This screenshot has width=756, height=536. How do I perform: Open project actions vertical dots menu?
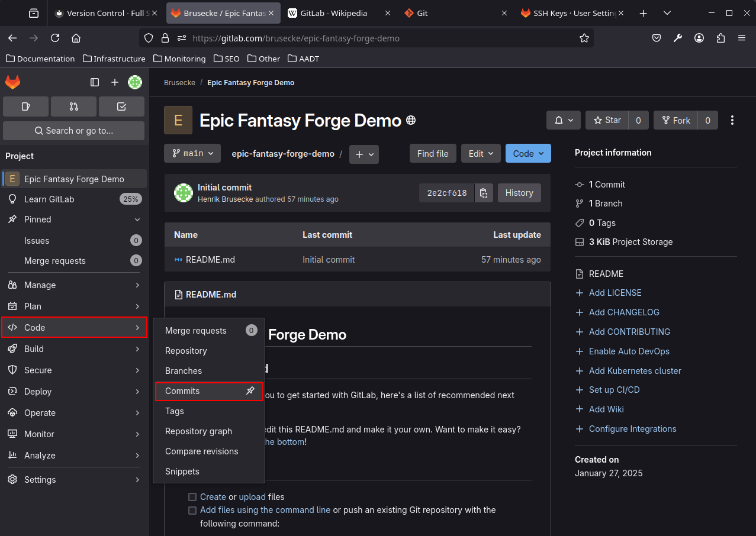[x=732, y=120]
